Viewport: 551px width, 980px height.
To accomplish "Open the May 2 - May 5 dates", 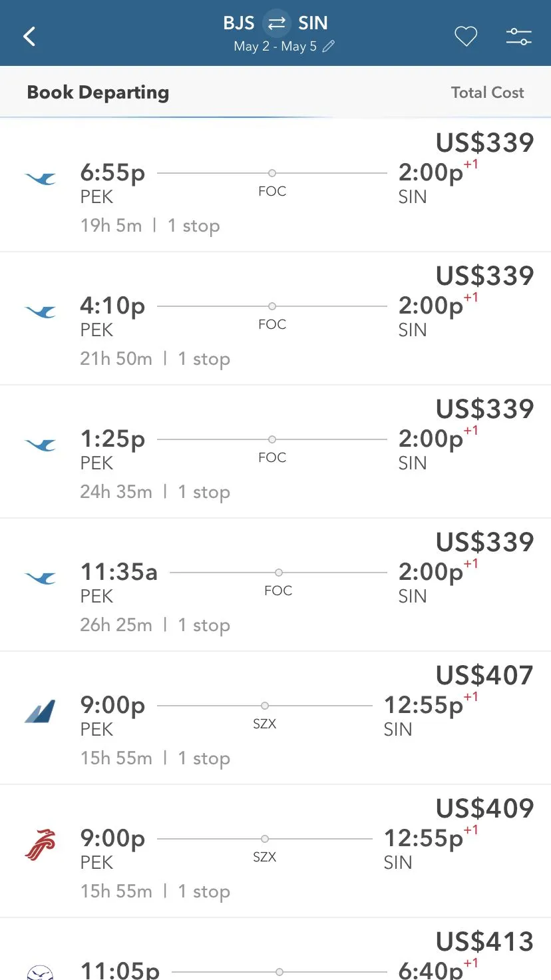I will click(x=275, y=47).
